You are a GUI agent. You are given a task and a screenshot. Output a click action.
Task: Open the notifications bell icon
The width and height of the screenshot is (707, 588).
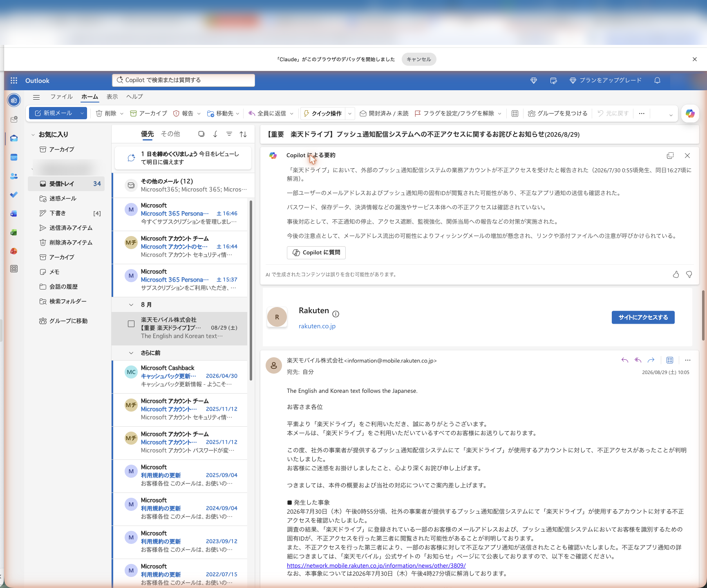click(657, 80)
